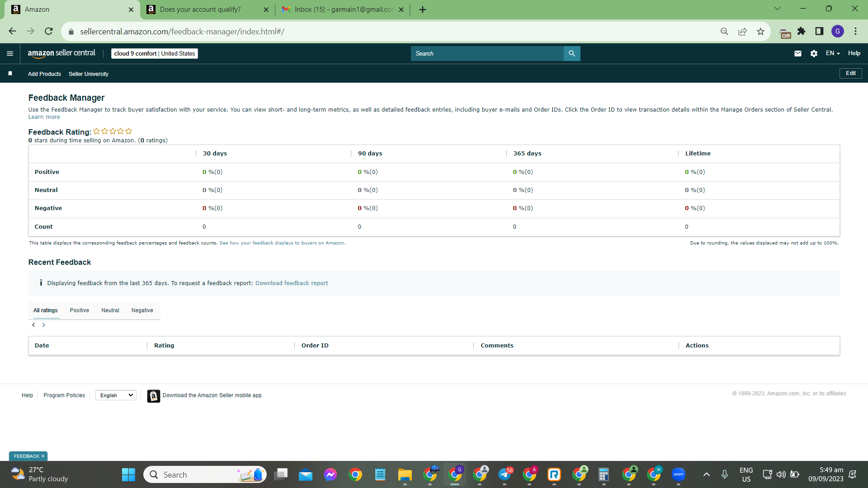This screenshot has height=488, width=868.
Task: Open the browser zoom control icon
Action: [x=724, y=31]
